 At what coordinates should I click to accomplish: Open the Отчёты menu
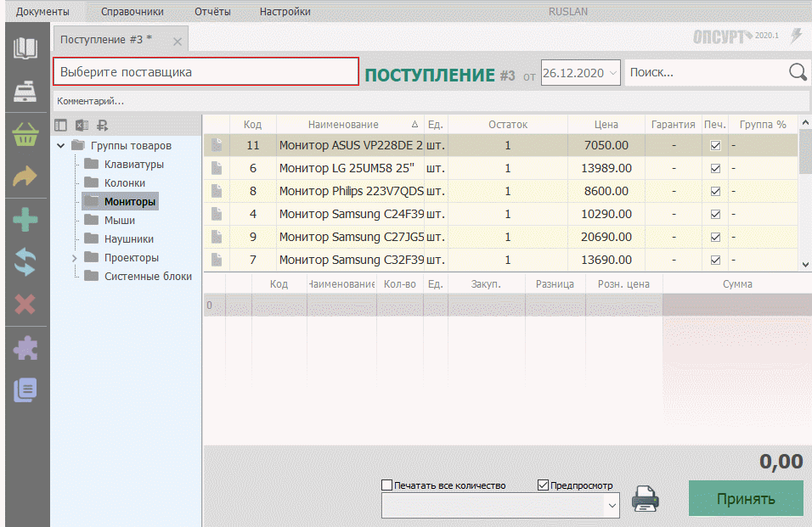tap(211, 12)
